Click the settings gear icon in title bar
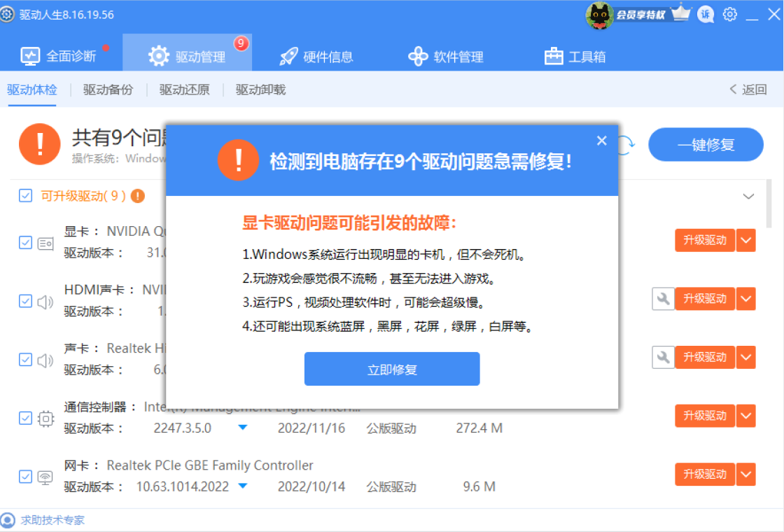784x532 pixels. (730, 14)
